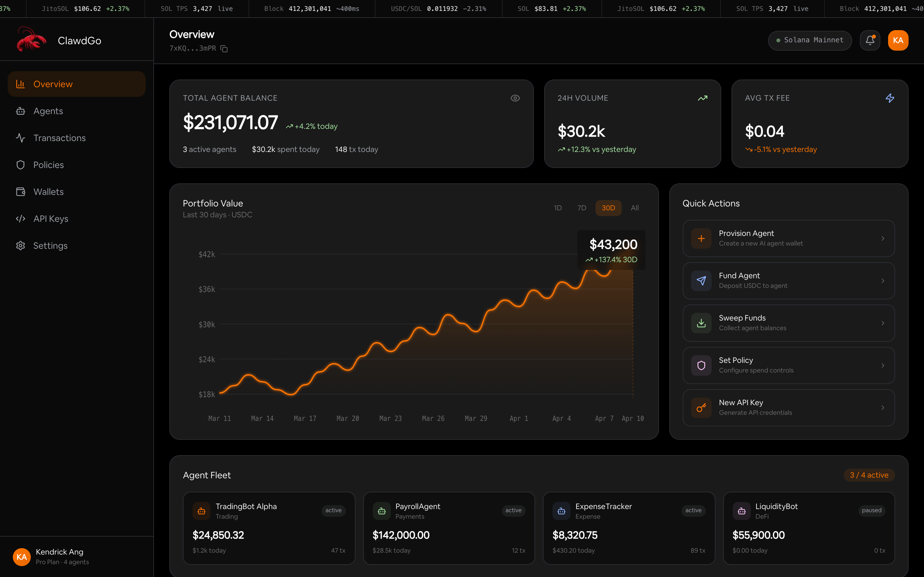Click the KA avatar button top right
924x577 pixels.
click(898, 40)
